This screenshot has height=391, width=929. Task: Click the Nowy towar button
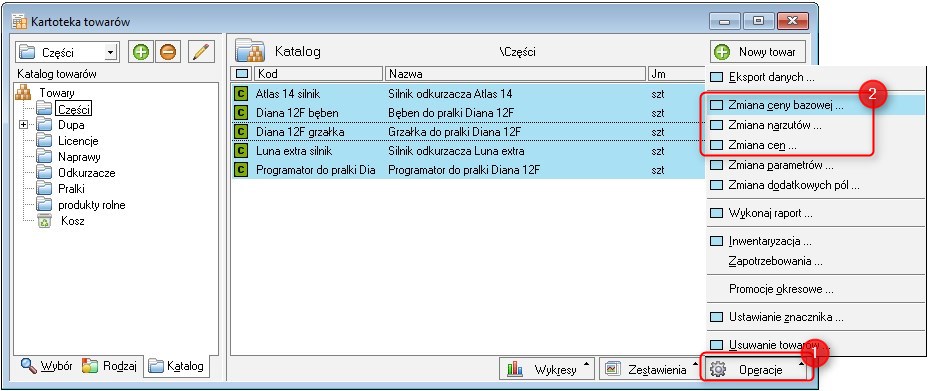757,52
